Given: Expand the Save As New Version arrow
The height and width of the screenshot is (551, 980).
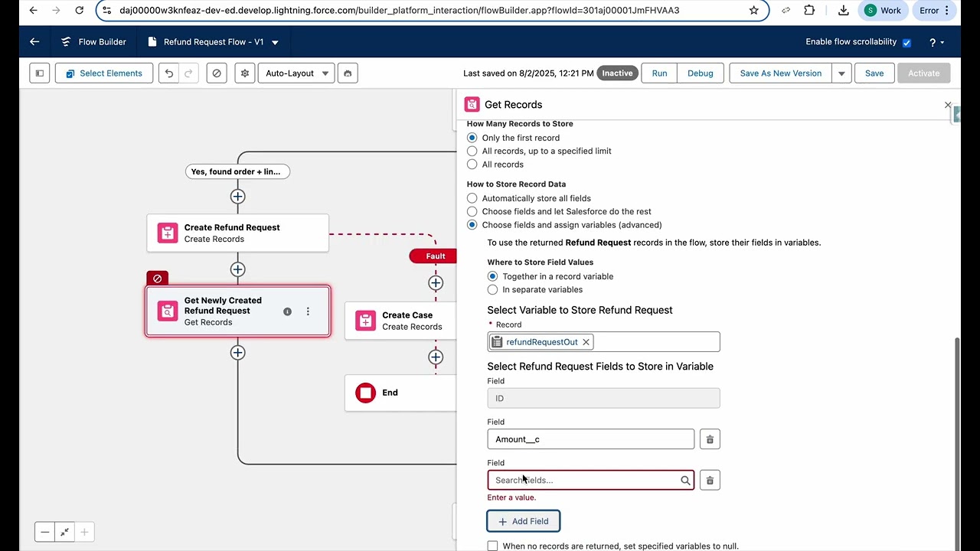Looking at the screenshot, I should [841, 73].
